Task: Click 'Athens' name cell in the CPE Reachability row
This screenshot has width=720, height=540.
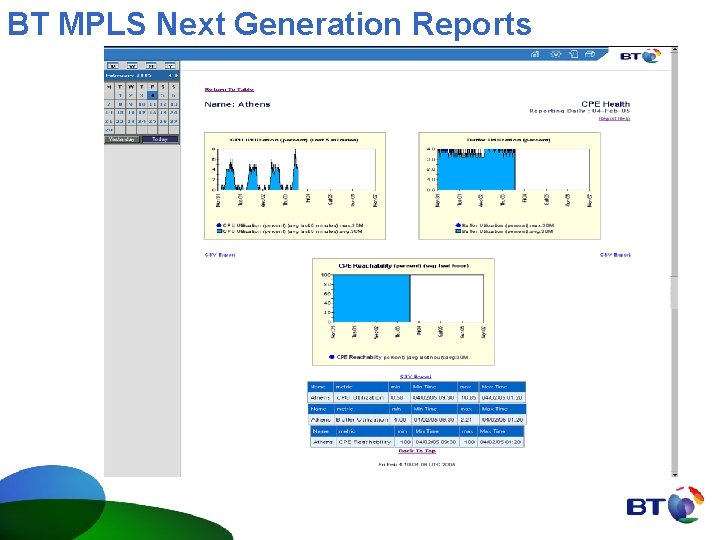Action: click(x=323, y=442)
